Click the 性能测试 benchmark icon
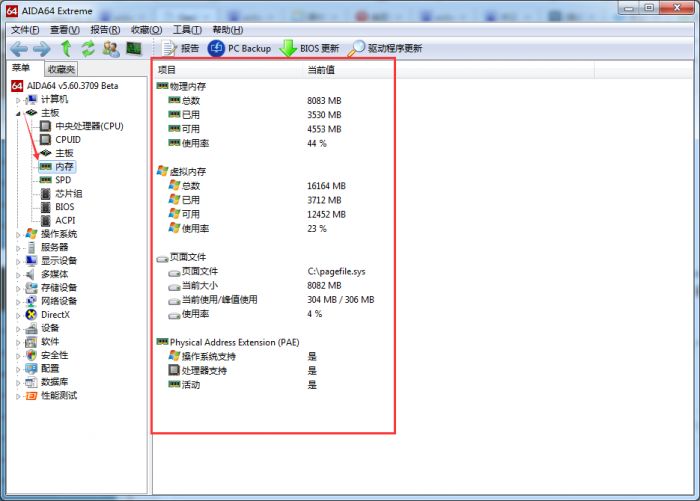This screenshot has height=501, width=700. 31,396
